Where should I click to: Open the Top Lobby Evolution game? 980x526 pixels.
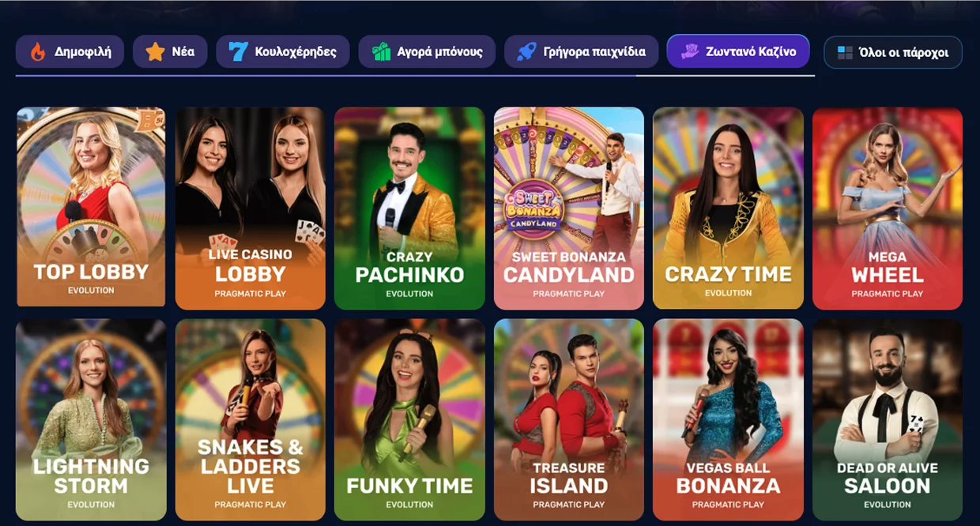pyautogui.click(x=91, y=207)
